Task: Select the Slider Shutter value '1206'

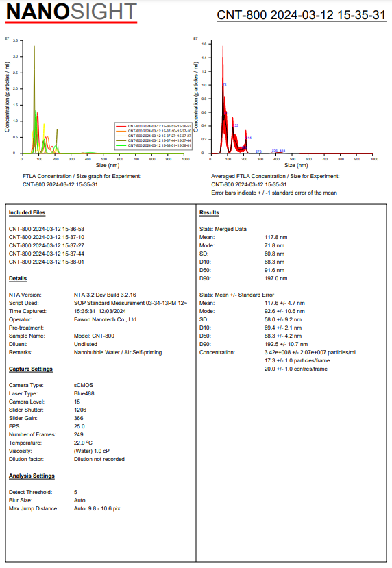Action: [80, 410]
